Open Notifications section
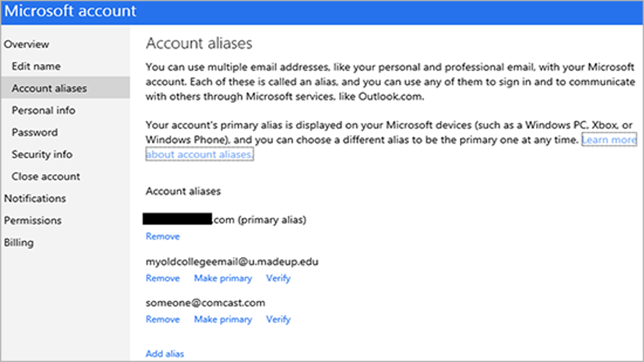The image size is (644, 362). click(35, 198)
